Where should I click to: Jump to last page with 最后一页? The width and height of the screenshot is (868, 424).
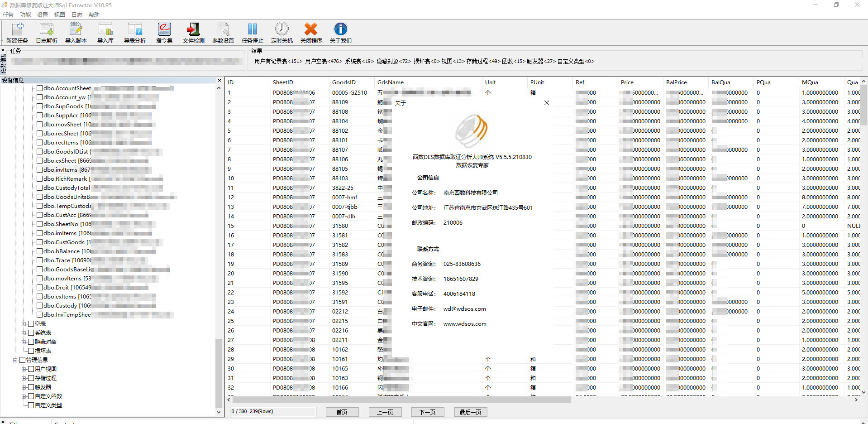tap(471, 412)
